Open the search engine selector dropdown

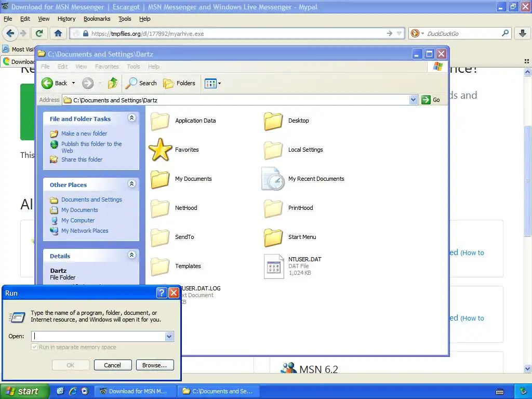(x=422, y=33)
